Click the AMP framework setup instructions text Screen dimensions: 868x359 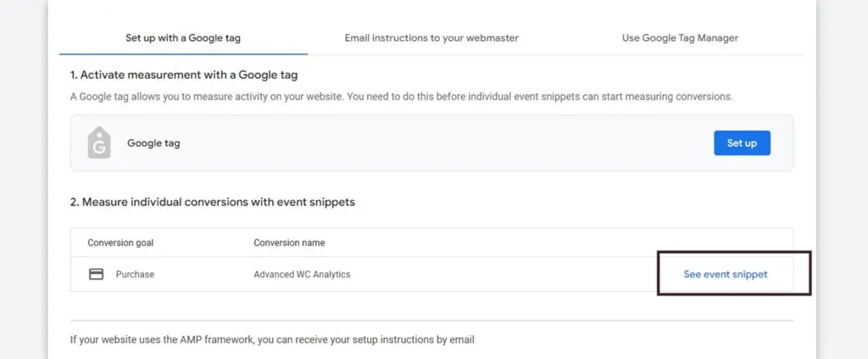click(x=272, y=339)
